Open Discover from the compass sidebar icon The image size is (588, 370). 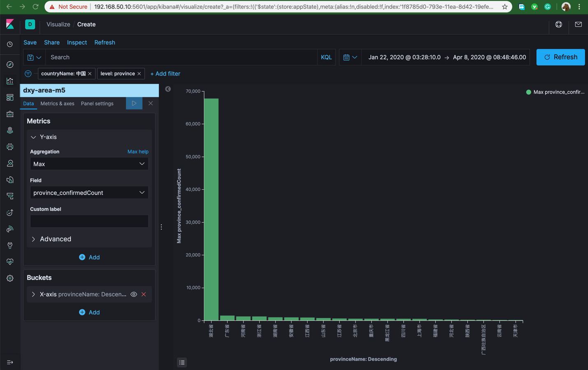coord(10,65)
